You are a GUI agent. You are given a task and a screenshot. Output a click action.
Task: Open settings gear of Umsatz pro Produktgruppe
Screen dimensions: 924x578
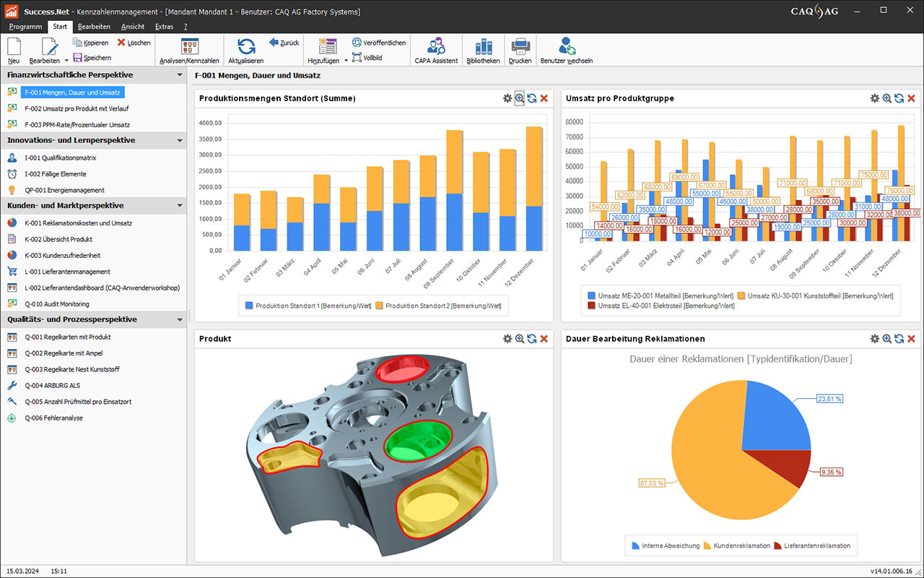875,98
